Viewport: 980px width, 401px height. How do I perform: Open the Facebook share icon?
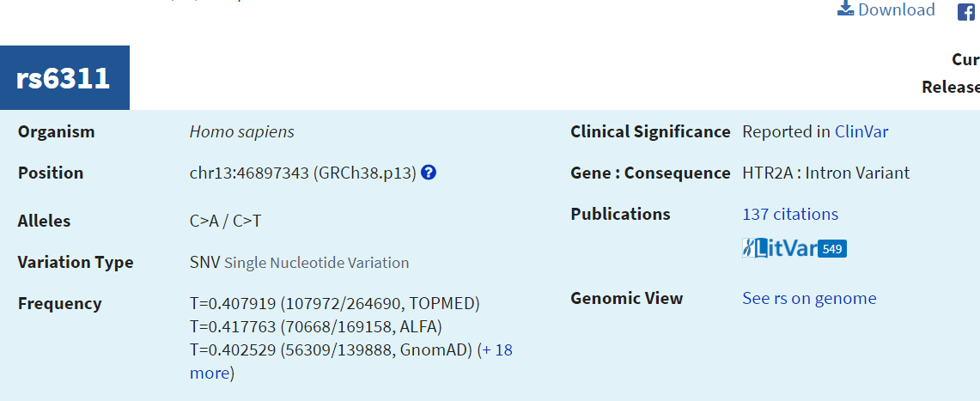tap(966, 11)
